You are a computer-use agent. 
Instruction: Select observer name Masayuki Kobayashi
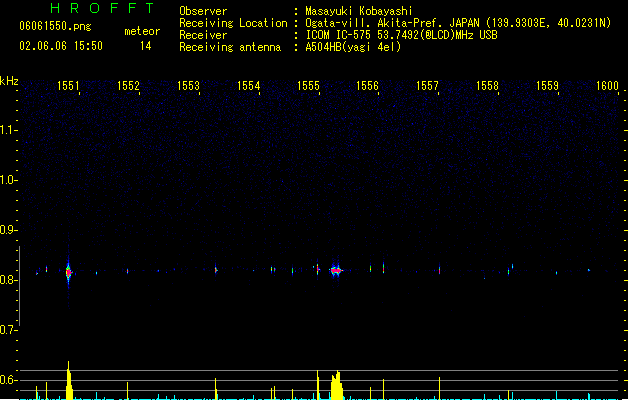pos(359,11)
